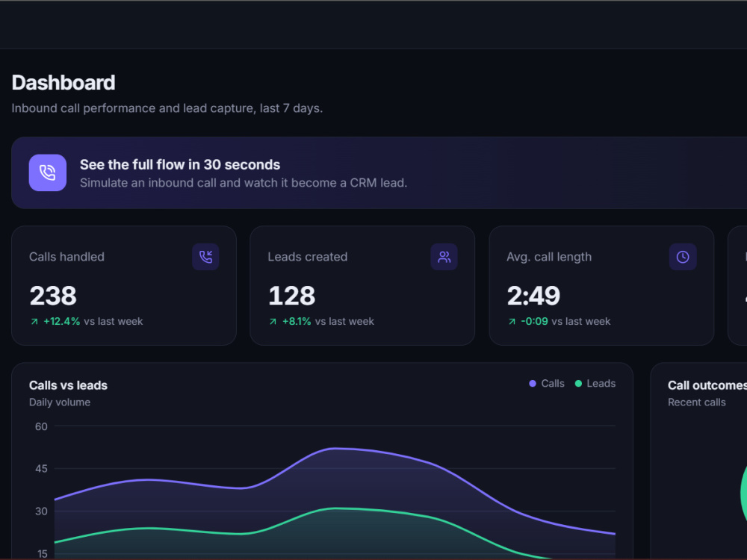Click the 'Leads created' card label
The height and width of the screenshot is (560, 747).
[x=308, y=257]
